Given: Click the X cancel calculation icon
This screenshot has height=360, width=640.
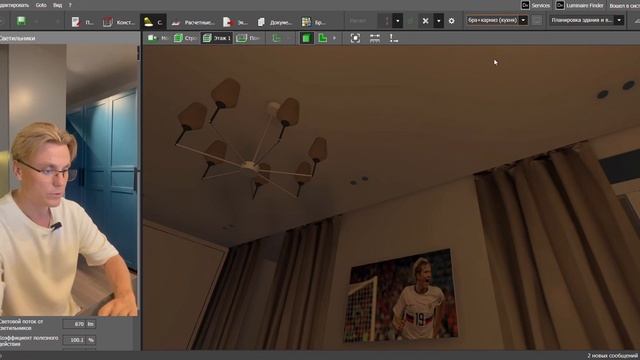Looking at the screenshot, I should pos(425,21).
